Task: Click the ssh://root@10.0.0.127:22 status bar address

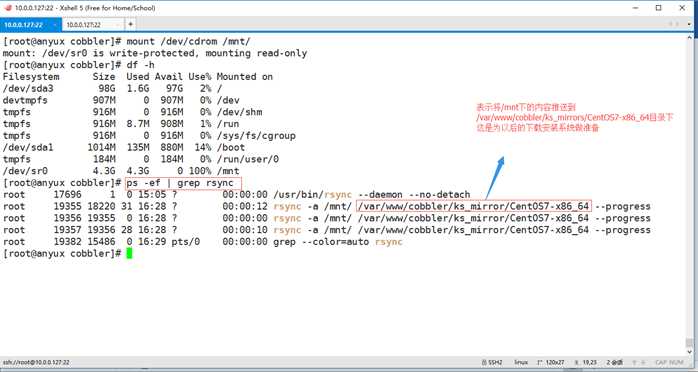Action: click(36, 363)
